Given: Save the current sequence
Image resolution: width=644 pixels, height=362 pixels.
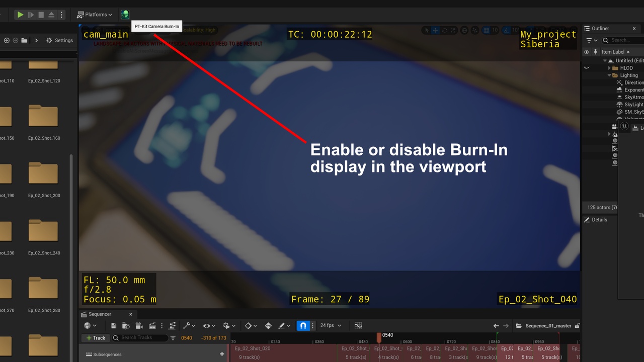Looking at the screenshot, I should pyautogui.click(x=114, y=326).
